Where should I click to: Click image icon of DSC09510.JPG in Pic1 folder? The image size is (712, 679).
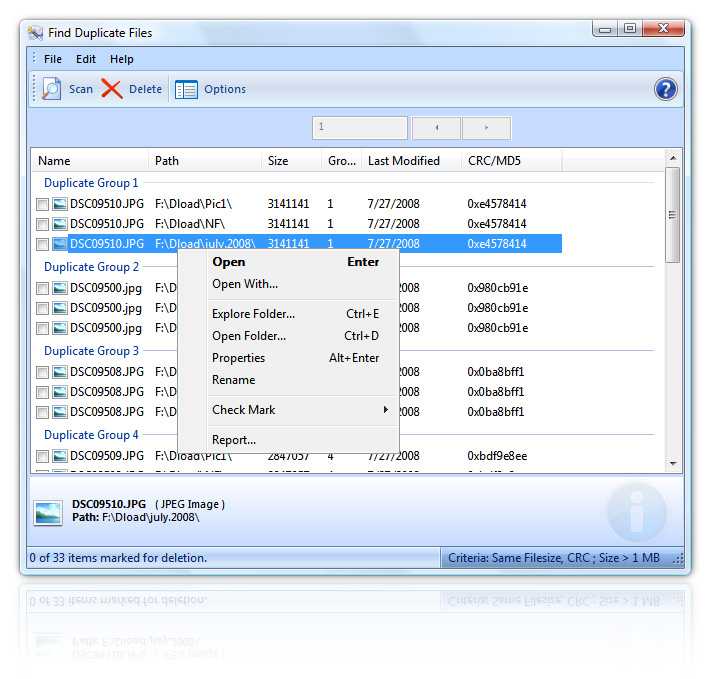coord(60,204)
